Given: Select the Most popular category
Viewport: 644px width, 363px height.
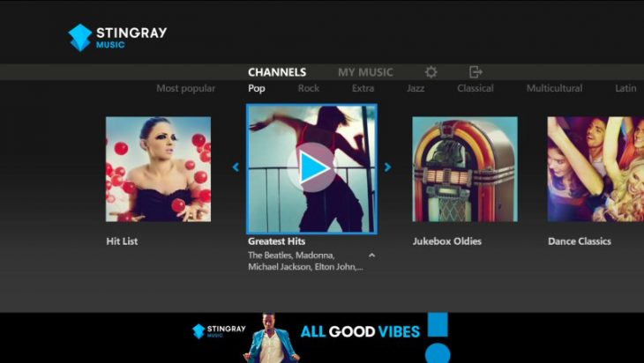Looking at the screenshot, I should (185, 88).
